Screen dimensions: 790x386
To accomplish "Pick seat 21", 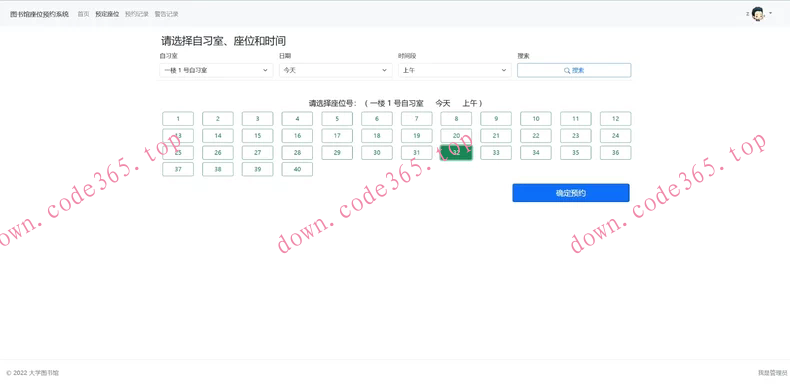I will (x=496, y=136).
